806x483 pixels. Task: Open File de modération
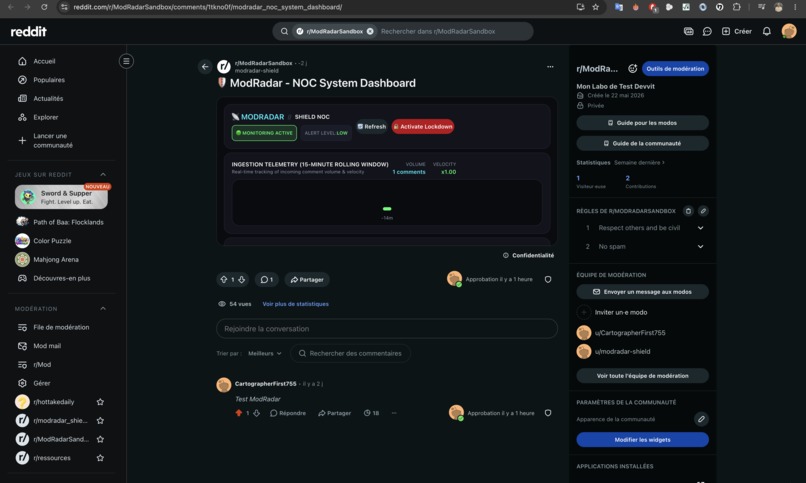tap(61, 327)
